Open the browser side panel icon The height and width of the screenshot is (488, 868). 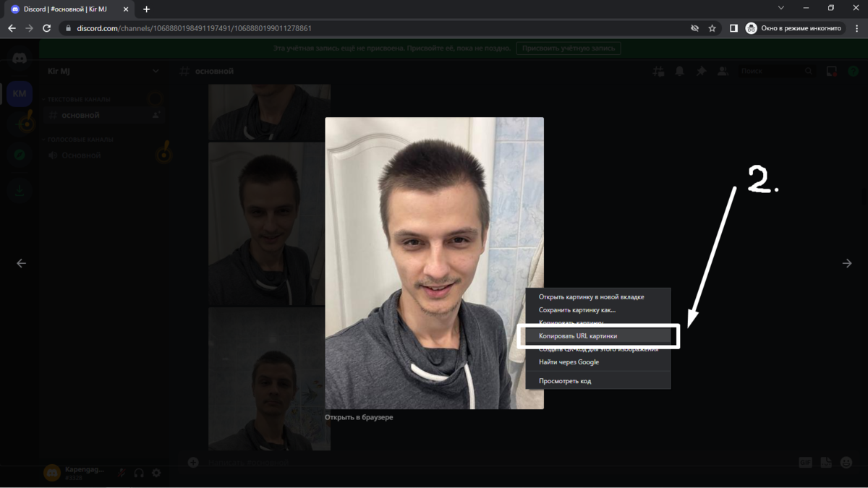[733, 28]
